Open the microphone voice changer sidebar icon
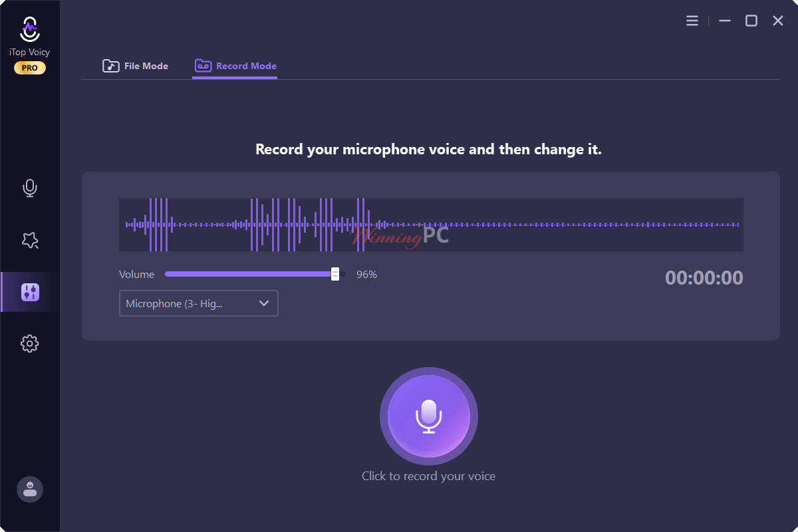 tap(29, 188)
